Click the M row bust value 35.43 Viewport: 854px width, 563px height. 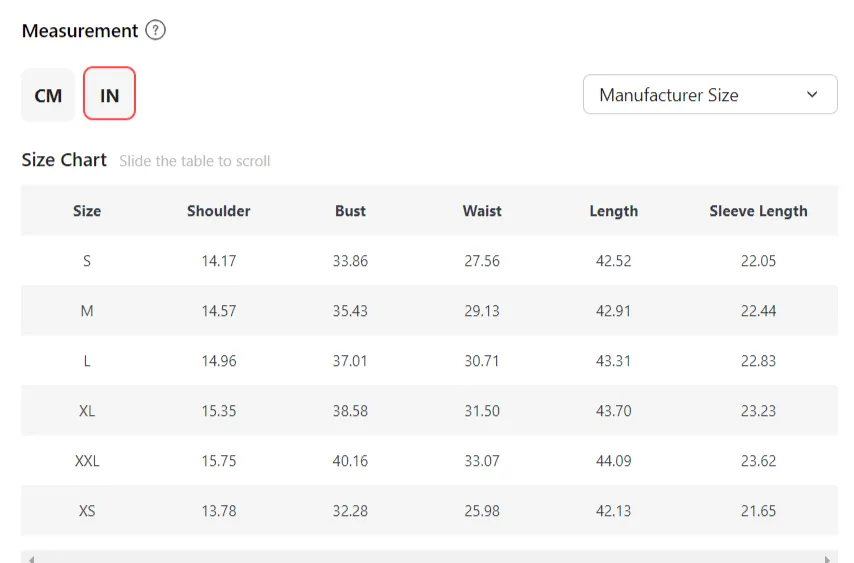(x=350, y=311)
